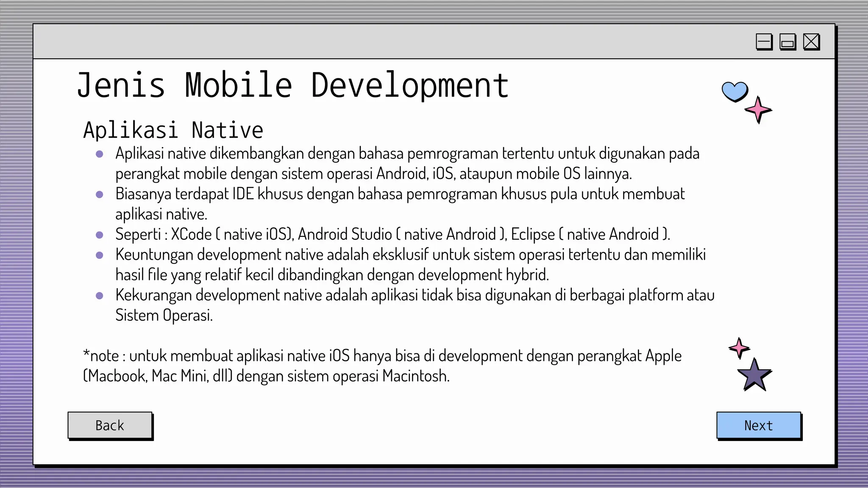Click the blue heart icon
868x488 pixels.
pyautogui.click(x=735, y=92)
